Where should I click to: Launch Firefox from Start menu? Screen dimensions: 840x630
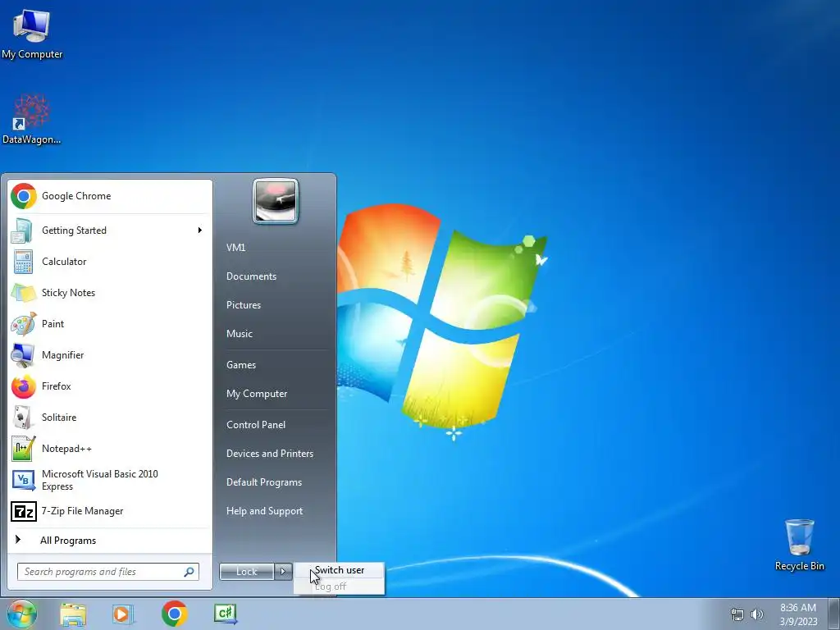[110, 386]
